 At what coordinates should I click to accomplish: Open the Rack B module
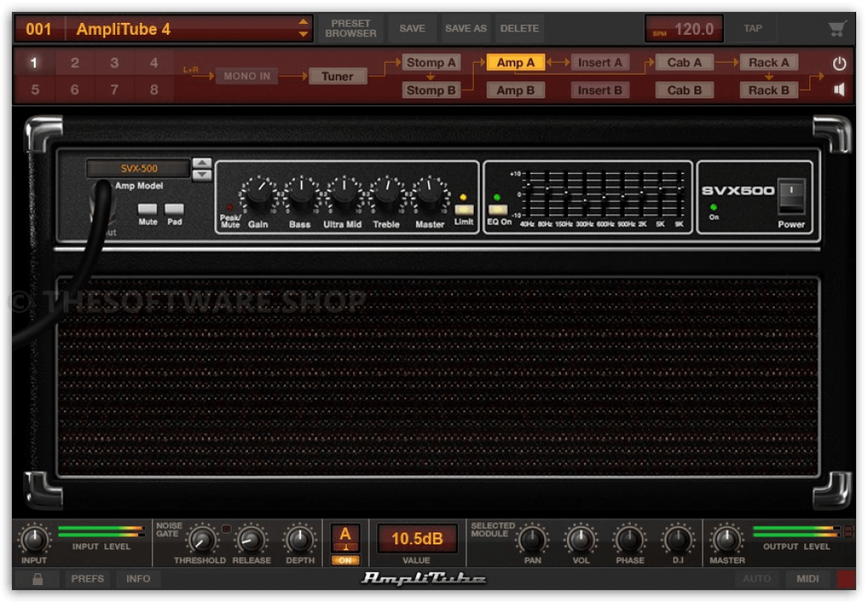pyautogui.click(x=768, y=90)
